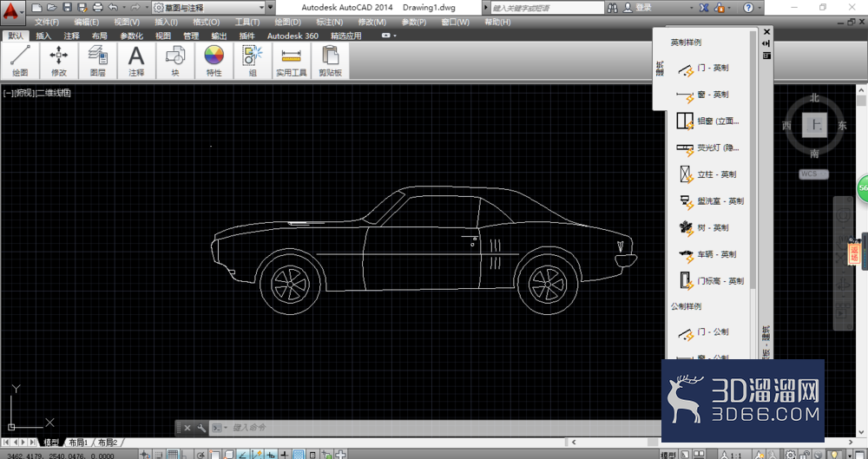This screenshot has height=459, width=868.
Task: Insert the 车辆 - 英制 palette block
Action: (710, 254)
